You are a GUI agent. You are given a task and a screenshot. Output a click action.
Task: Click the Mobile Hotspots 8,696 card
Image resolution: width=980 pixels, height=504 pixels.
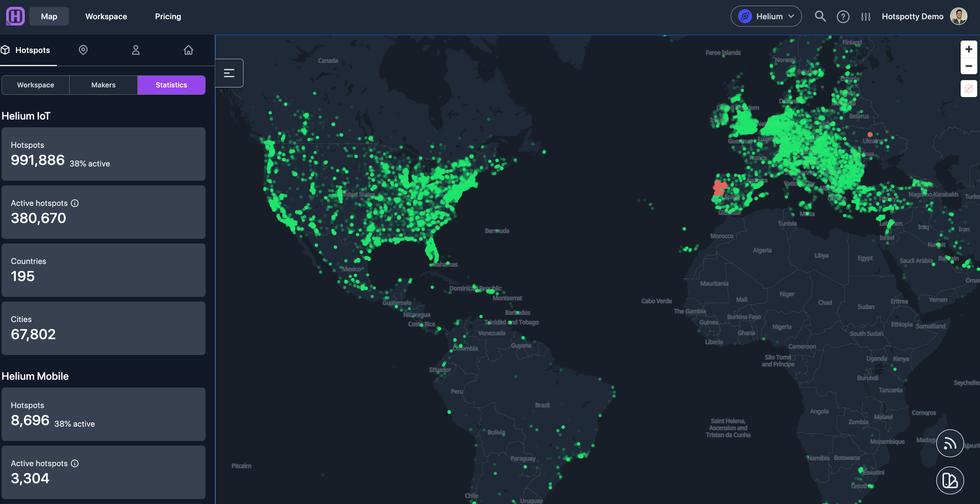point(103,414)
